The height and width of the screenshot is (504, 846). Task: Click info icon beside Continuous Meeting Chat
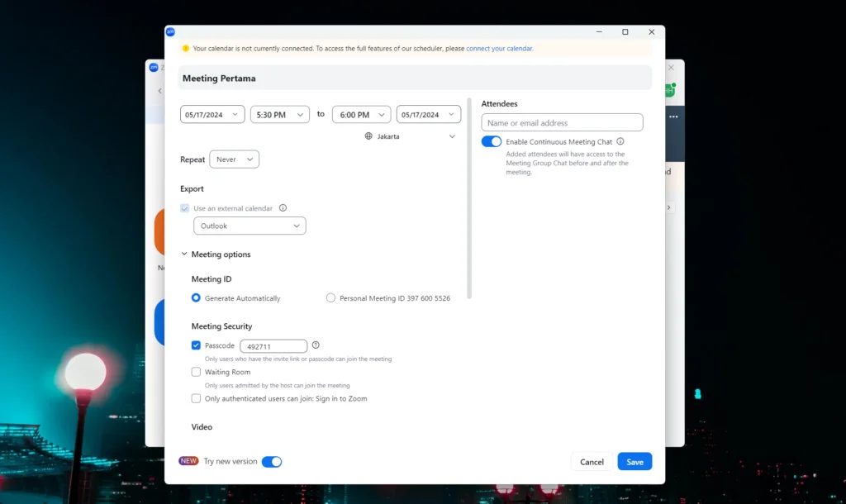[x=620, y=141]
